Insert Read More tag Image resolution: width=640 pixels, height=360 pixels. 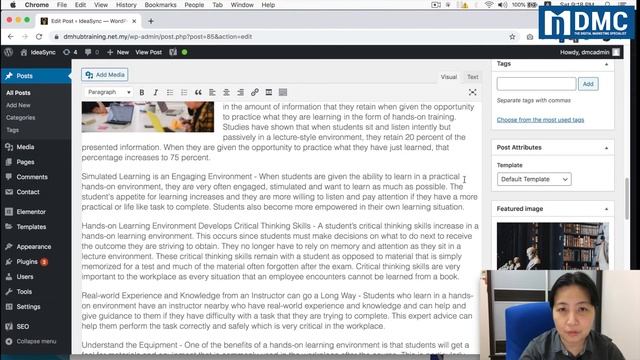269,92
